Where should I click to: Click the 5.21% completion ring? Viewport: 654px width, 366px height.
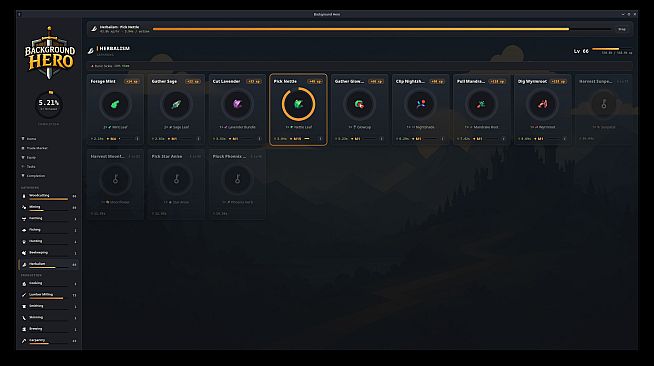[x=49, y=104]
